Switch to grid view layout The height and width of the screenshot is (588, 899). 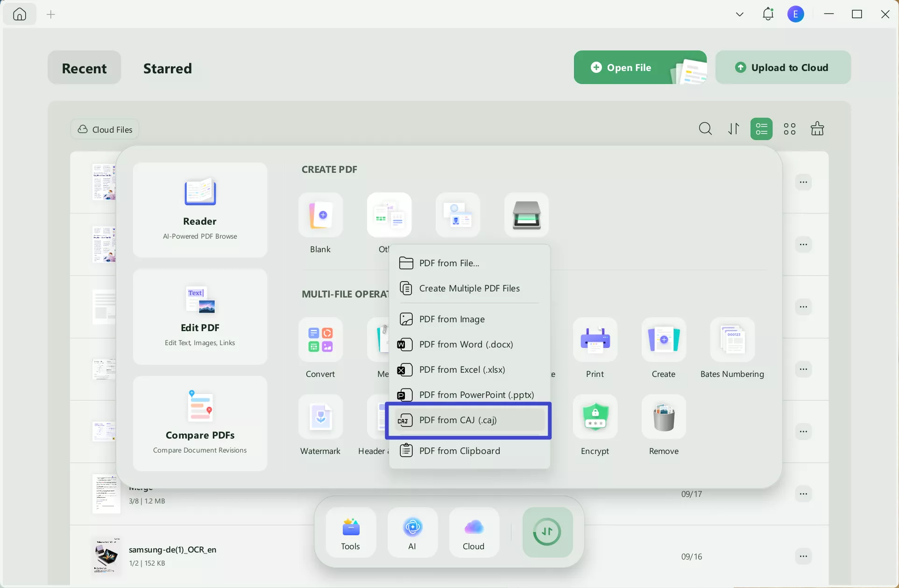(x=789, y=129)
